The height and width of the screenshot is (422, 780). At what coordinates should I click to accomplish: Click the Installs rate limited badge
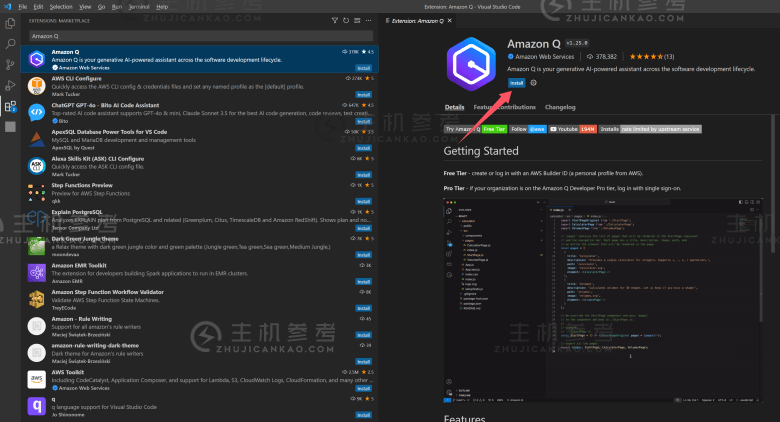(651, 129)
